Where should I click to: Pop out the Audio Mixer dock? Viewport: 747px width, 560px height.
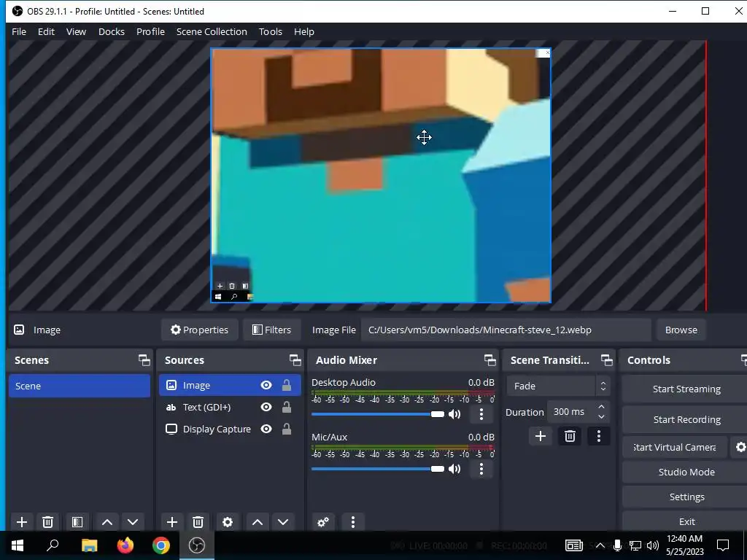pos(489,360)
